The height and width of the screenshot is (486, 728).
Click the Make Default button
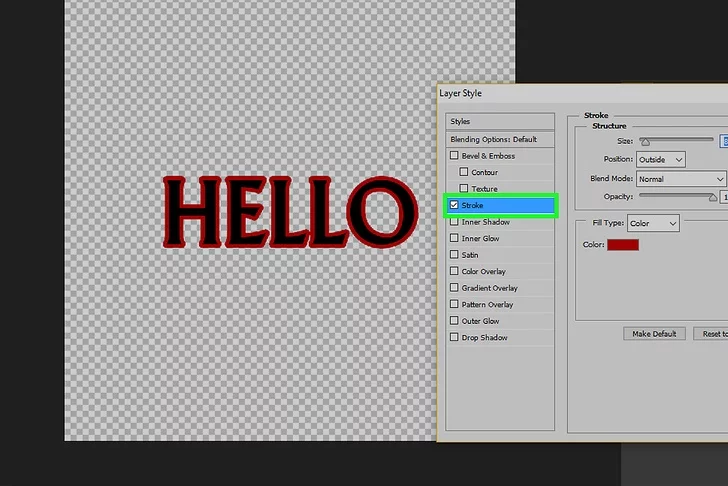654,334
